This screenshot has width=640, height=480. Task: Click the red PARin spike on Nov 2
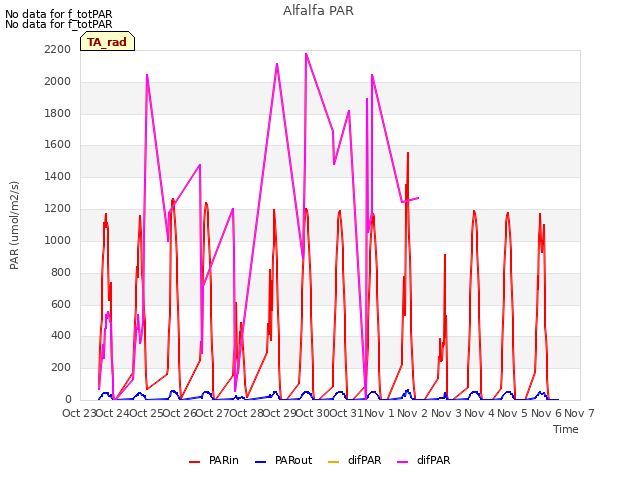tap(408, 153)
